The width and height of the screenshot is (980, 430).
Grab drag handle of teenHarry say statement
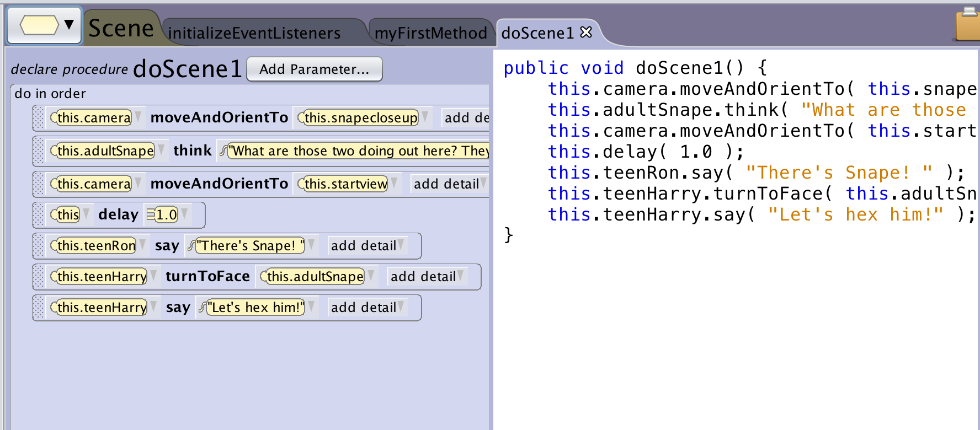[38, 307]
